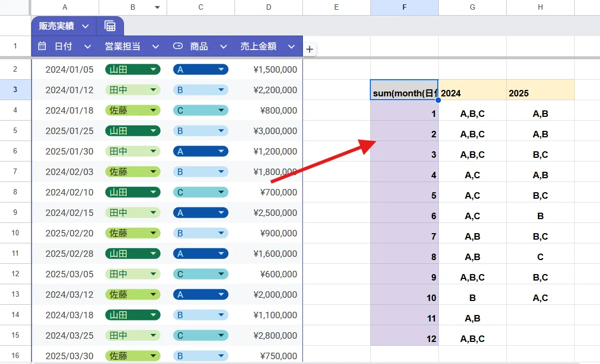This screenshot has width=600, height=364.
Task: Click the dropdown-chip icon in 商品 header
Action: pos(178,46)
